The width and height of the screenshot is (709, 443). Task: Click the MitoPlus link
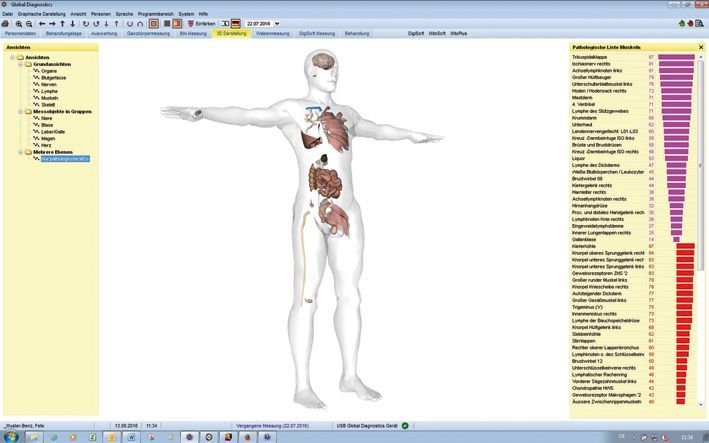click(459, 33)
